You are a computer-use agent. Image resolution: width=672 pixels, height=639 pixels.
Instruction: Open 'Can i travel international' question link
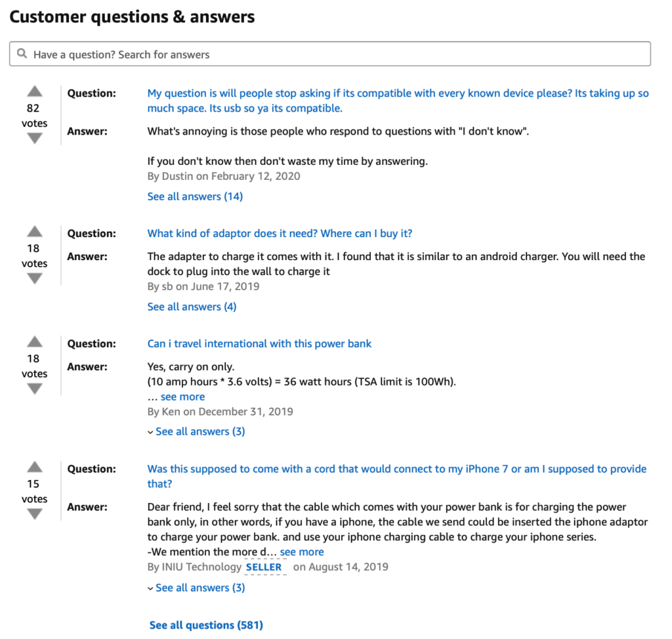pyautogui.click(x=259, y=343)
